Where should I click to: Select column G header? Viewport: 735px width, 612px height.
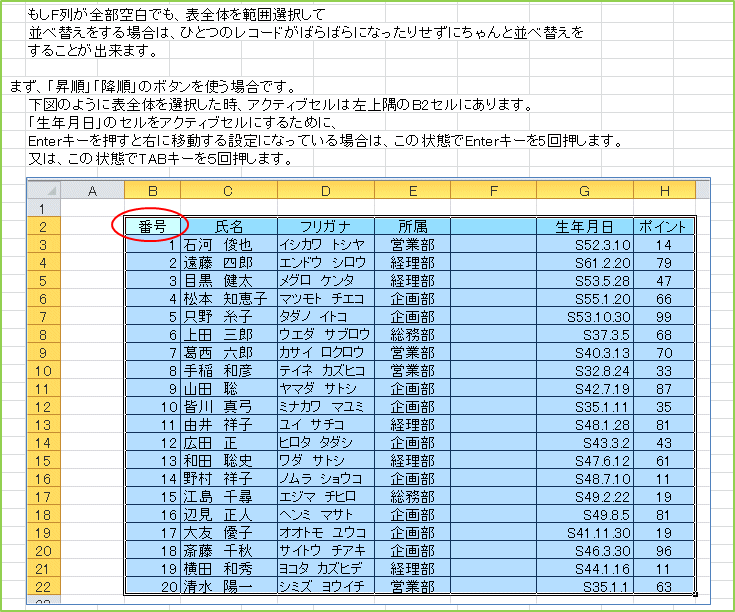coord(585,190)
